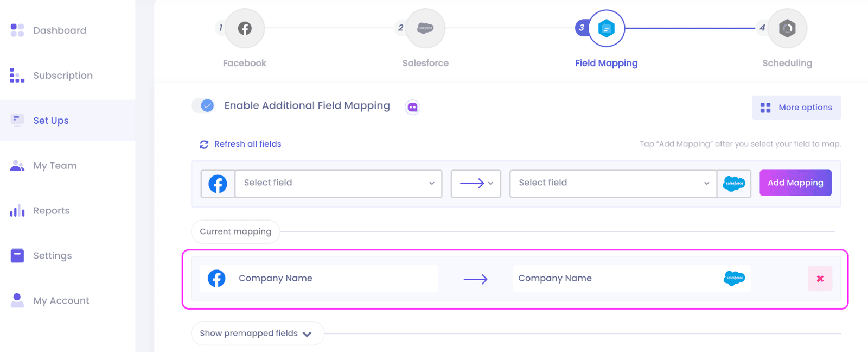Toggle Enable Additional Field Mapping switch
Image resolution: width=868 pixels, height=352 pixels.
203,105
